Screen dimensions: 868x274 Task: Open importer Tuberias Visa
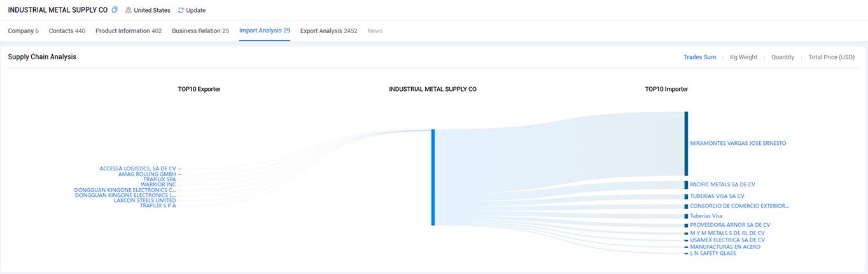point(706,216)
